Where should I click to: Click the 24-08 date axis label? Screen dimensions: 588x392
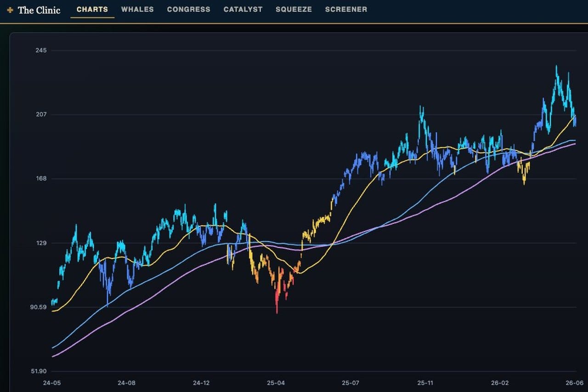126,383
